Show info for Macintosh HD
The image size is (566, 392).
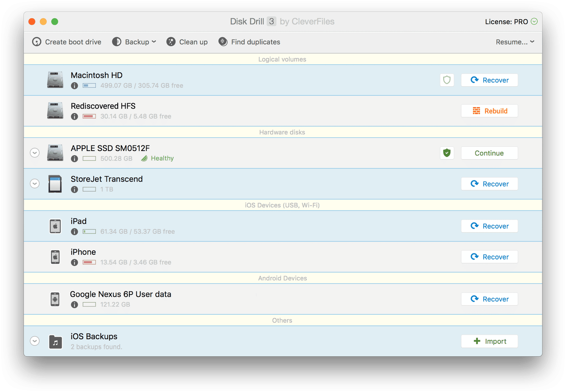pos(74,86)
